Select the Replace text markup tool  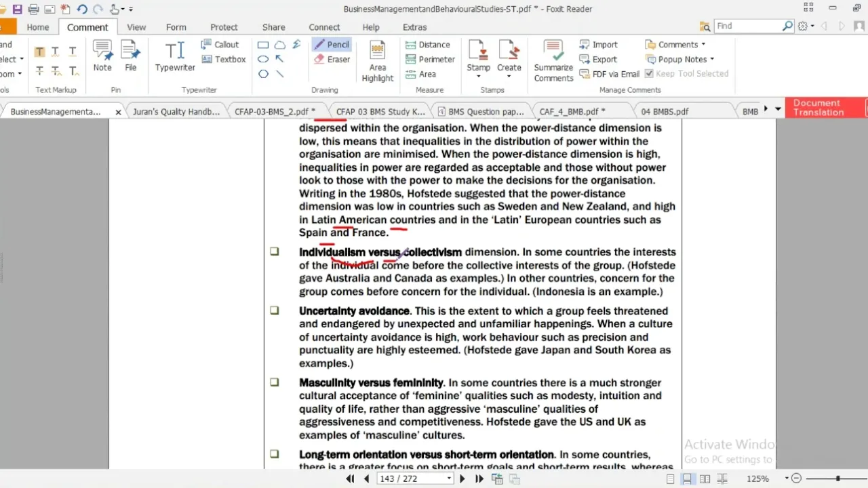(56, 70)
